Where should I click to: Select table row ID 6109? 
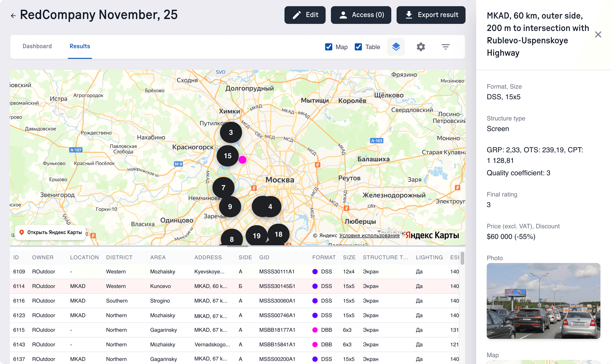(x=235, y=272)
